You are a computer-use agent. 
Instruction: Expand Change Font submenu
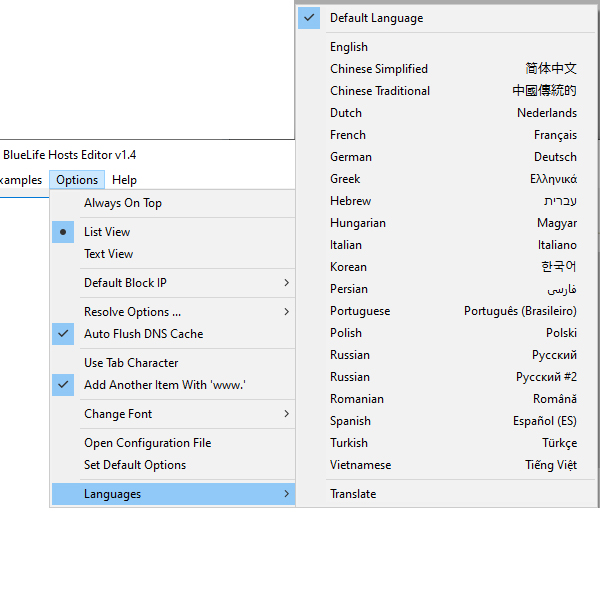pyautogui.click(x=173, y=414)
